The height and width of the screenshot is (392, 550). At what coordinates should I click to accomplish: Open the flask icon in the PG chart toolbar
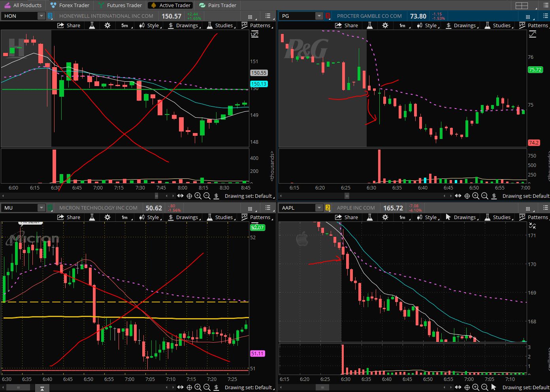click(370, 25)
